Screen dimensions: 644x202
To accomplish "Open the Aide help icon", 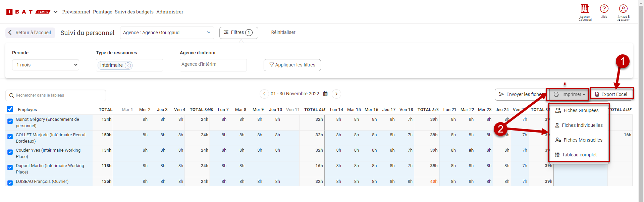I will coord(604,9).
